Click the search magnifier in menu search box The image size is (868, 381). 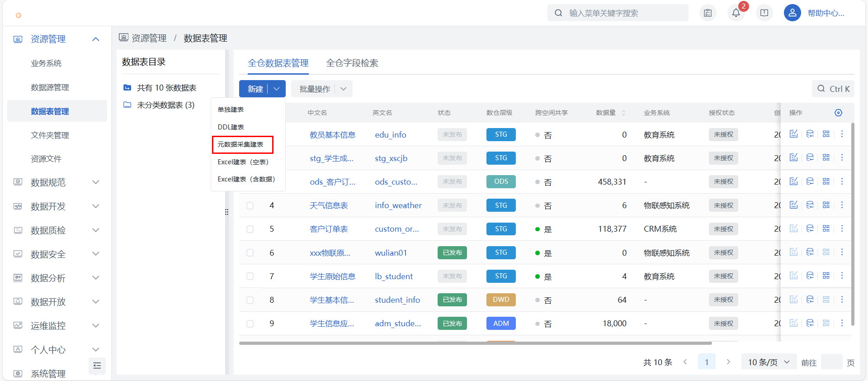click(559, 13)
